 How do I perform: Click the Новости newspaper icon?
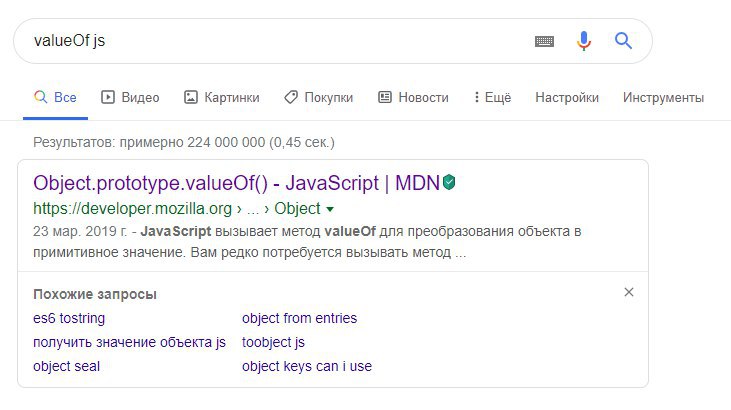[385, 97]
